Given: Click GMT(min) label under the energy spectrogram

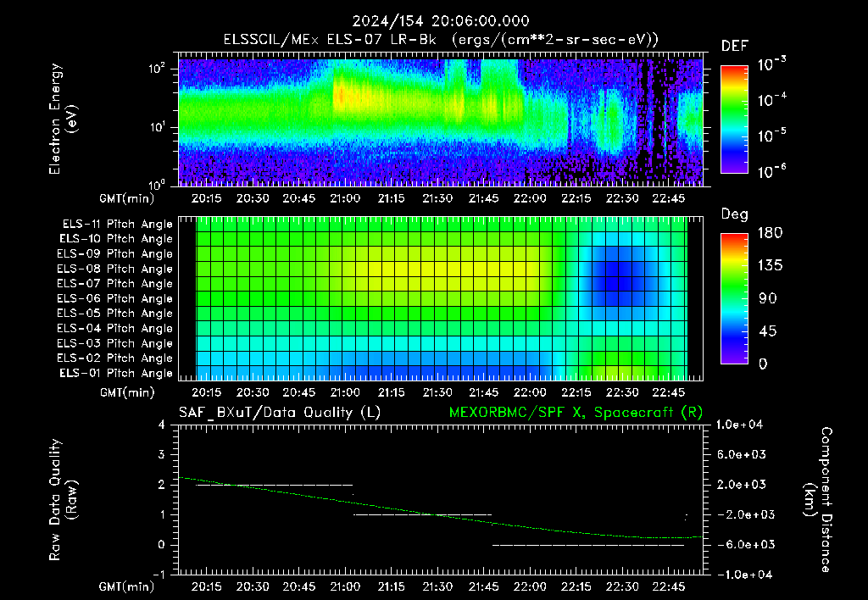Looking at the screenshot, I should coord(127,198).
